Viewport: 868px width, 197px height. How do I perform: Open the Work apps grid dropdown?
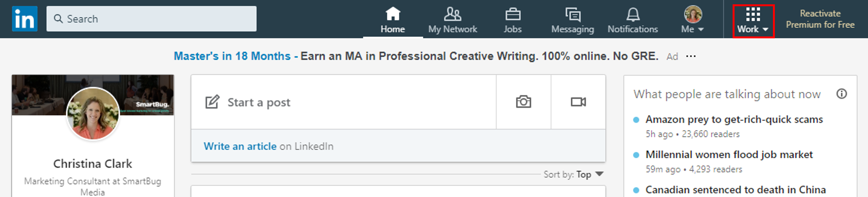coord(753,21)
